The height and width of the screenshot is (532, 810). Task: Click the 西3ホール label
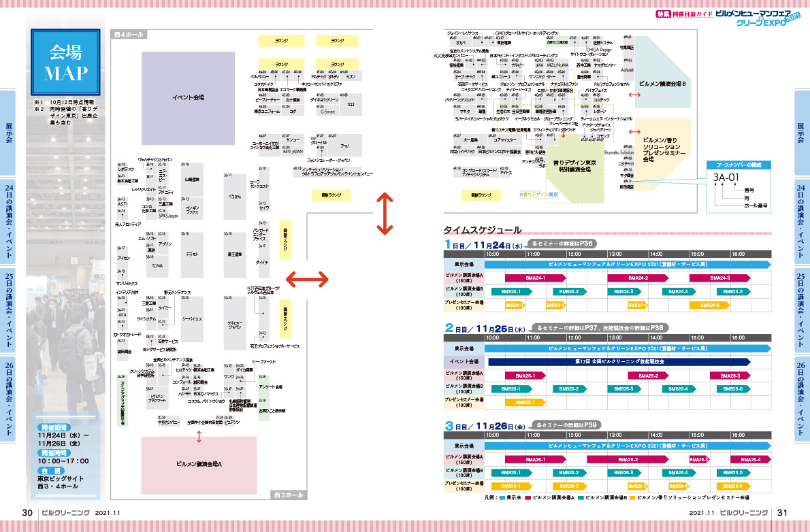(x=288, y=495)
